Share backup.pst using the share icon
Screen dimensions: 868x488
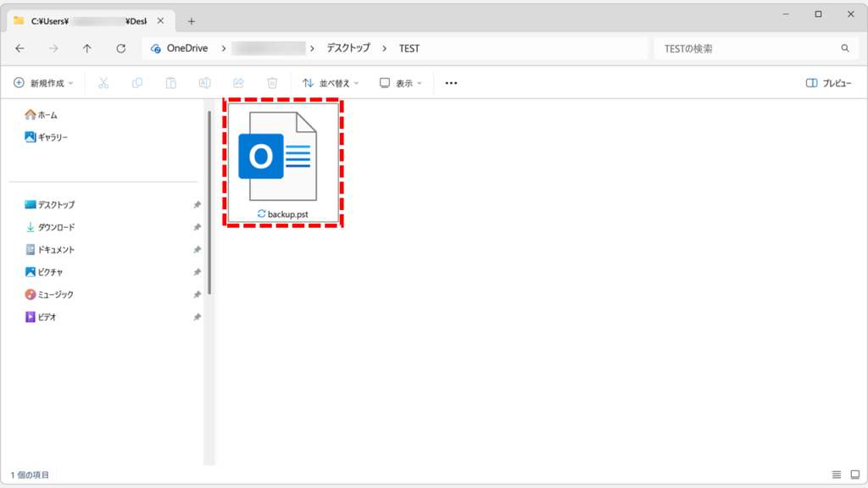238,82
